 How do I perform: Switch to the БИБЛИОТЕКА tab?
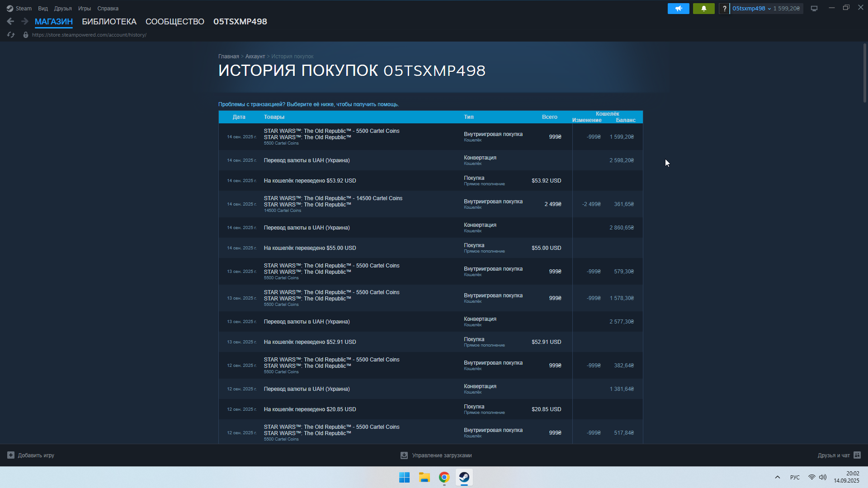pos(109,22)
